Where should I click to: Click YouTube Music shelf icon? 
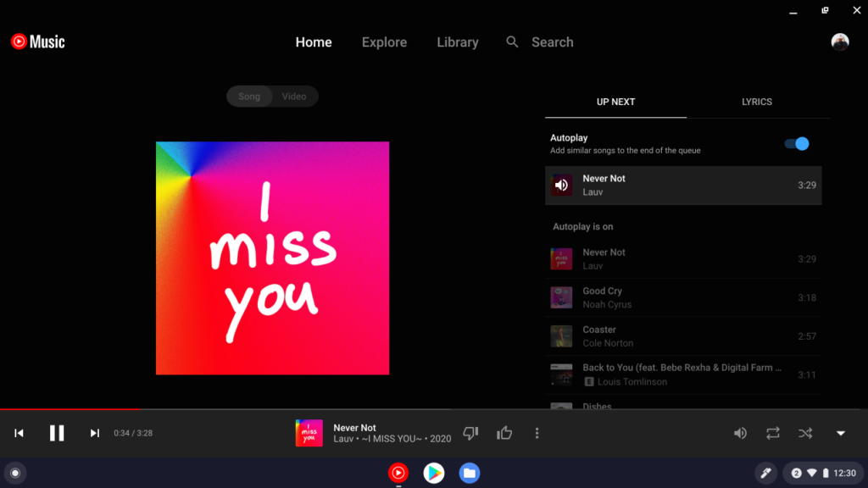click(x=398, y=473)
